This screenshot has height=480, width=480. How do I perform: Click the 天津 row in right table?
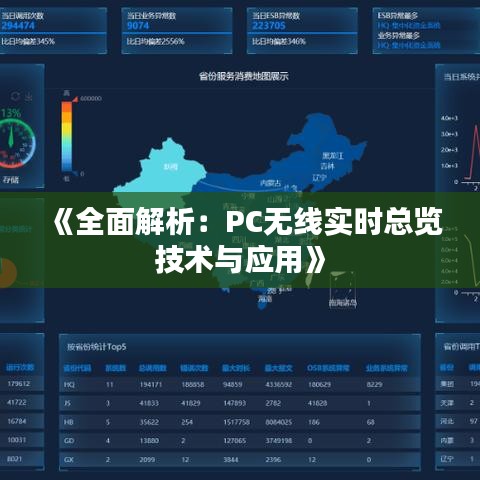coord(458,403)
